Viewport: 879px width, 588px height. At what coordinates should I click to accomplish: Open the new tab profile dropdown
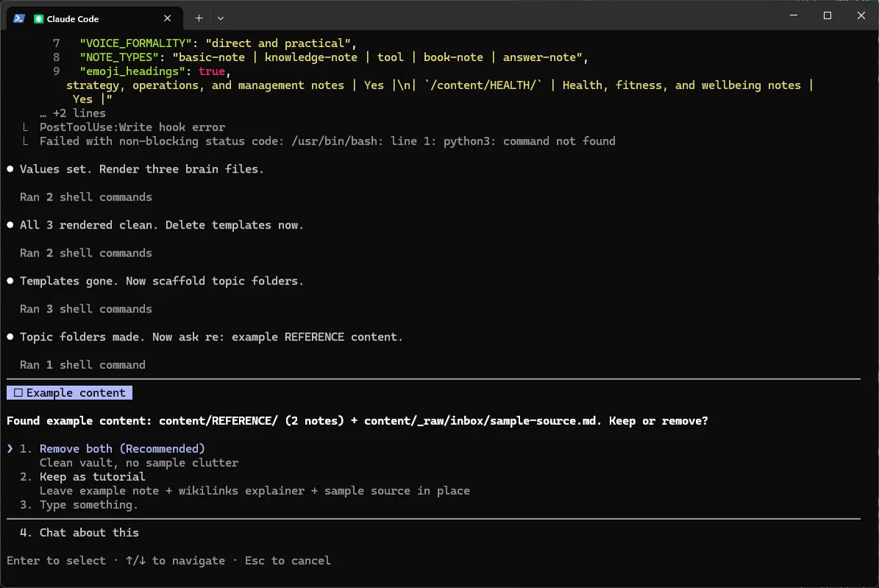[x=221, y=18]
